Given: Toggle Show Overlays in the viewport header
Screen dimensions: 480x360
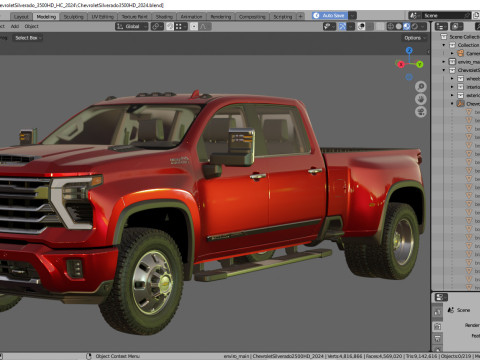Looking at the screenshot, I should pos(361,26).
